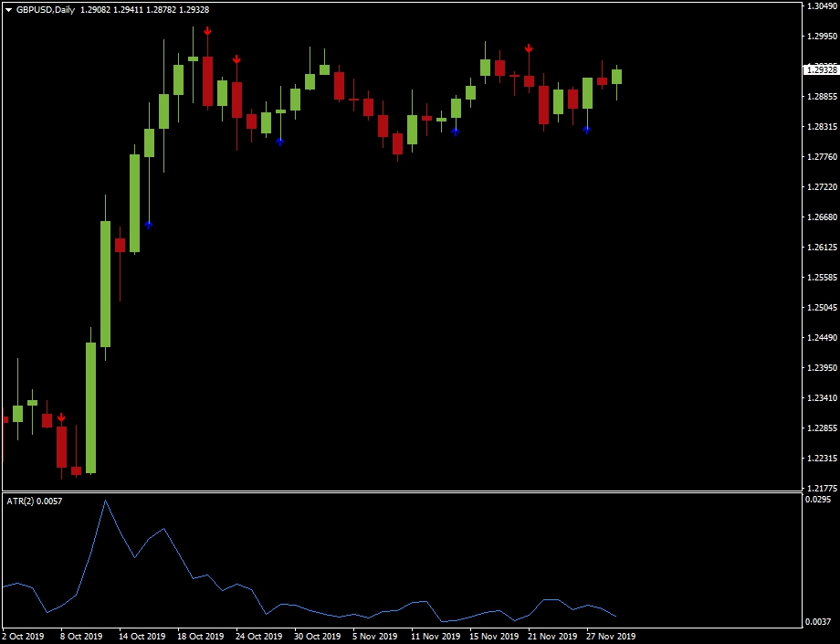Click the 1.30490 price scale label
Screen dimensions: 840x644
(x=822, y=7)
